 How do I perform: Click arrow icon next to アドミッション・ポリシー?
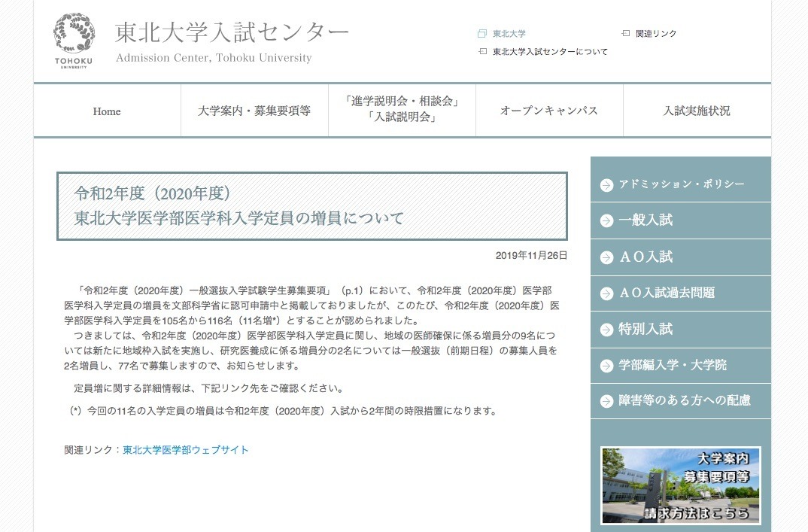click(607, 184)
